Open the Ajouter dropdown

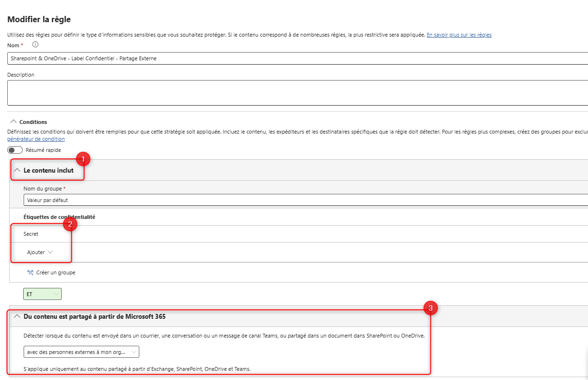[x=40, y=252]
